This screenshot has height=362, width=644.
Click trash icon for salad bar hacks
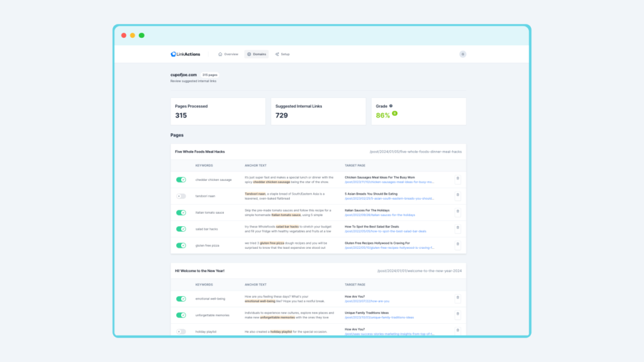[x=457, y=228]
